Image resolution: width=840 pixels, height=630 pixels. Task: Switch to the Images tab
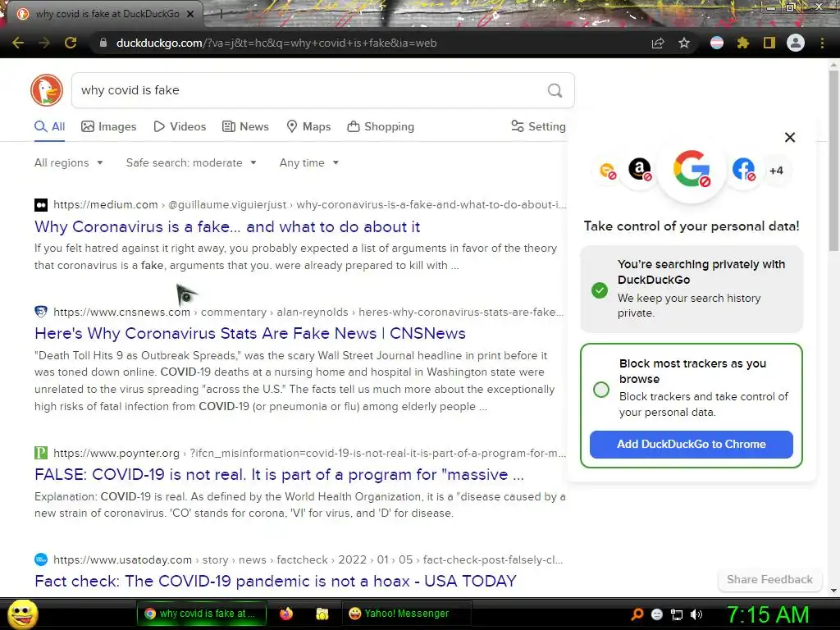tap(109, 126)
